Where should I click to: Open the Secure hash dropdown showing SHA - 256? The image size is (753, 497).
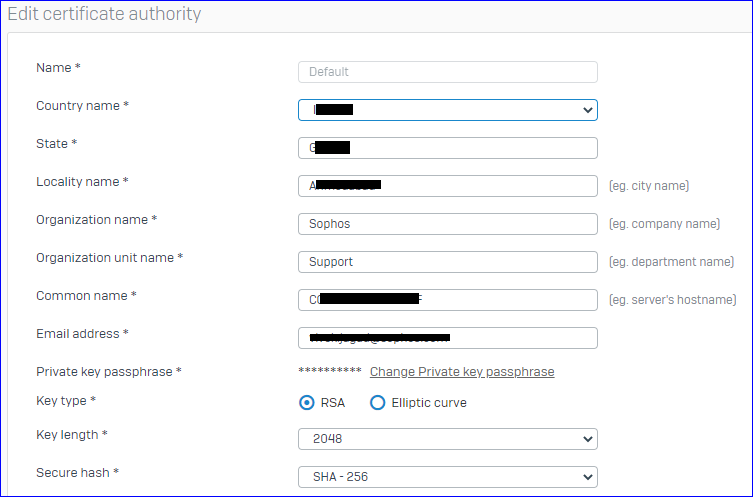tap(448, 477)
